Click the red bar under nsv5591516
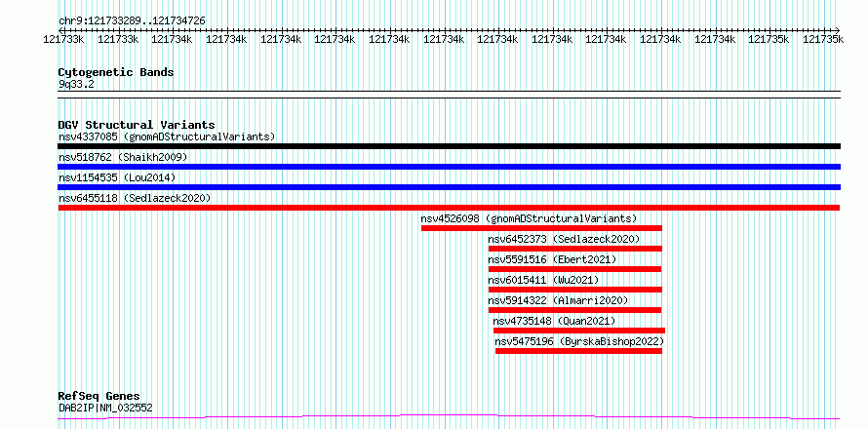The image size is (868, 429). [x=575, y=269]
